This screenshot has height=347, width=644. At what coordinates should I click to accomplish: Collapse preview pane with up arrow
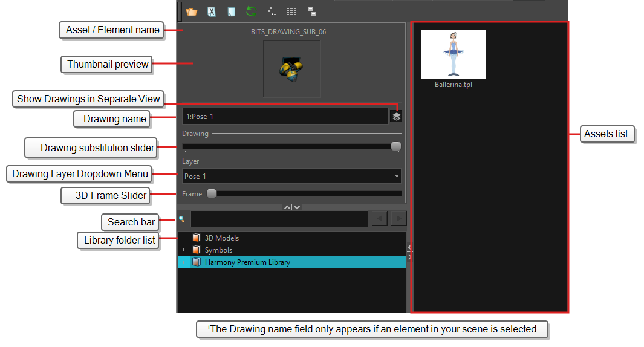(287, 207)
